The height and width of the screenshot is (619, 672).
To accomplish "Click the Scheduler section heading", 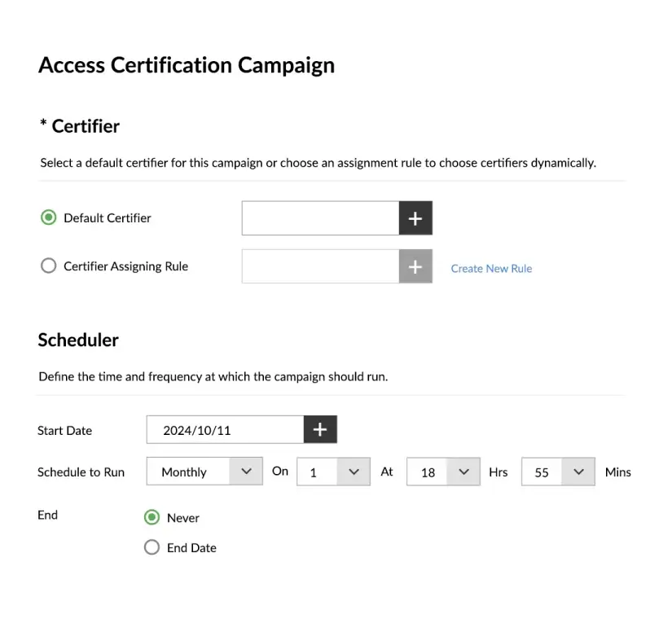I will [x=78, y=340].
